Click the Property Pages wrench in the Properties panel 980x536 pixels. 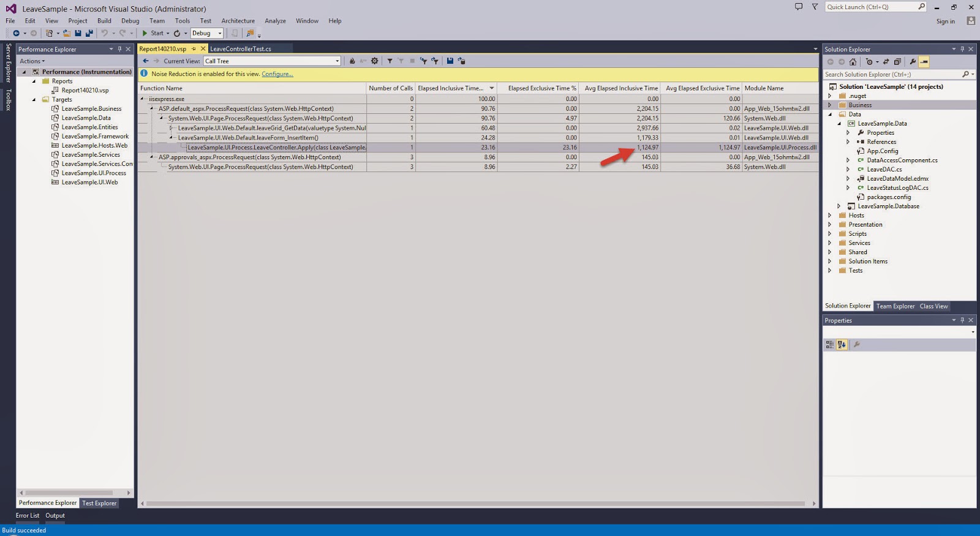point(857,345)
